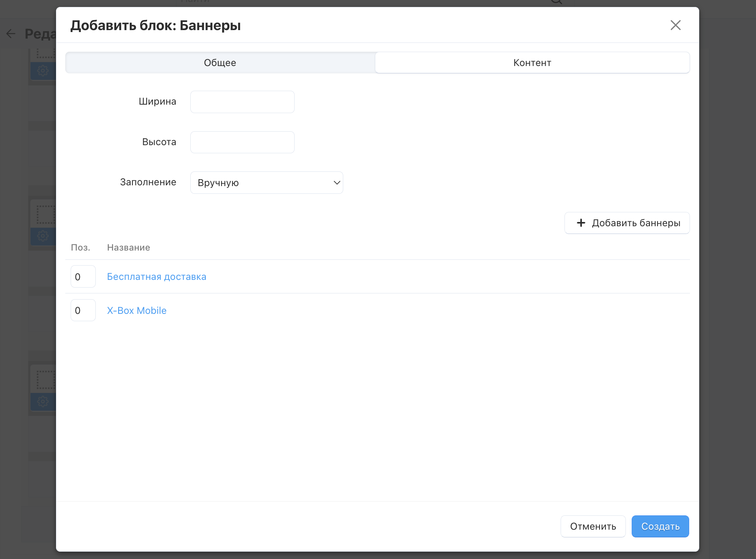Click the middle block's gear settings icon
Viewport: 756px width, 559px height.
coord(43,236)
